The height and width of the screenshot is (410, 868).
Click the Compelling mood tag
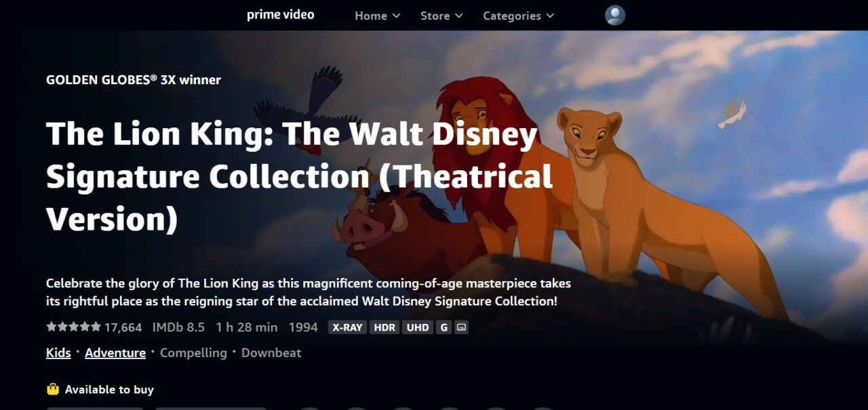(193, 352)
